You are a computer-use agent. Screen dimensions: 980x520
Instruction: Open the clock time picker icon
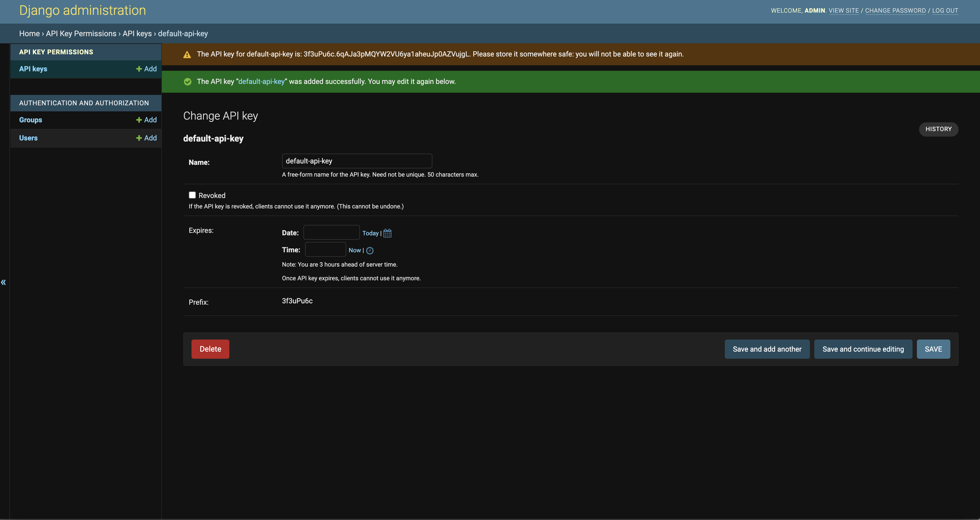pos(369,250)
